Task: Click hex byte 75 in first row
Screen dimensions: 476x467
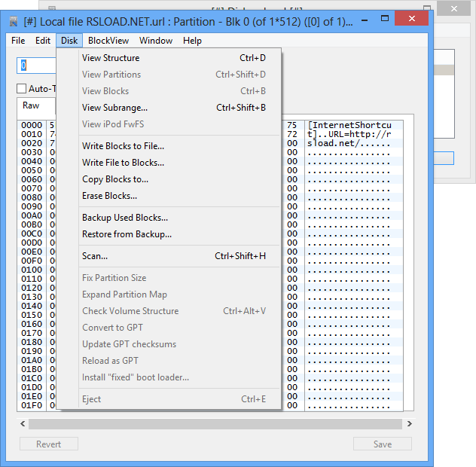Action: click(291, 125)
